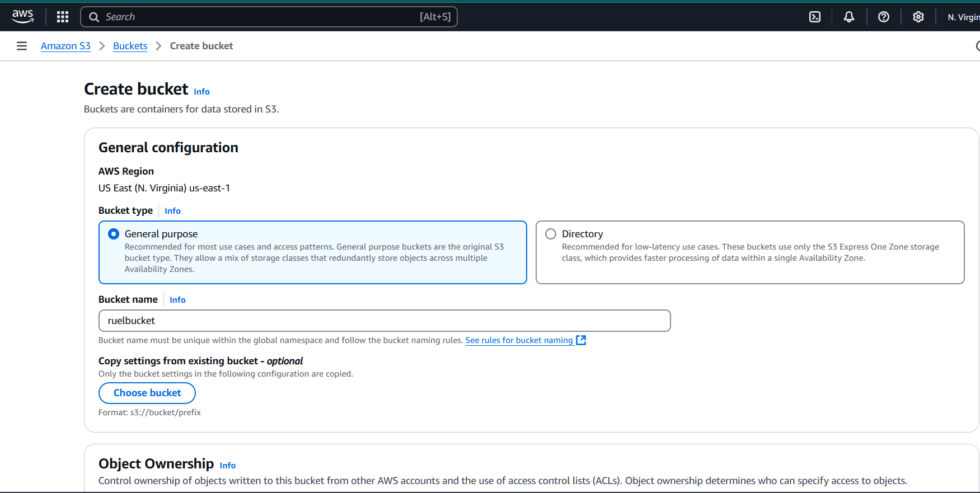The image size is (980, 493).
Task: Click the US East (N. Virginia) us-east-1 text
Action: 164,188
